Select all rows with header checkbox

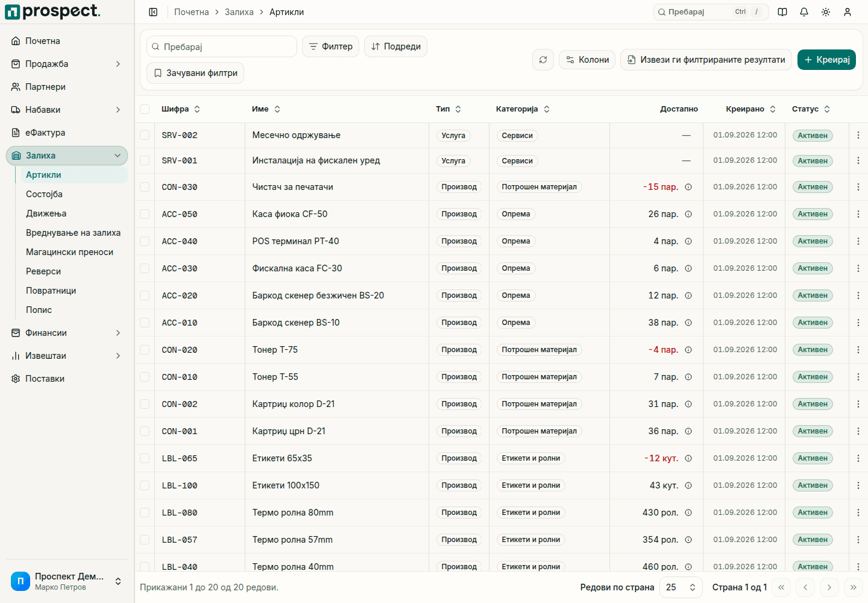pos(145,109)
